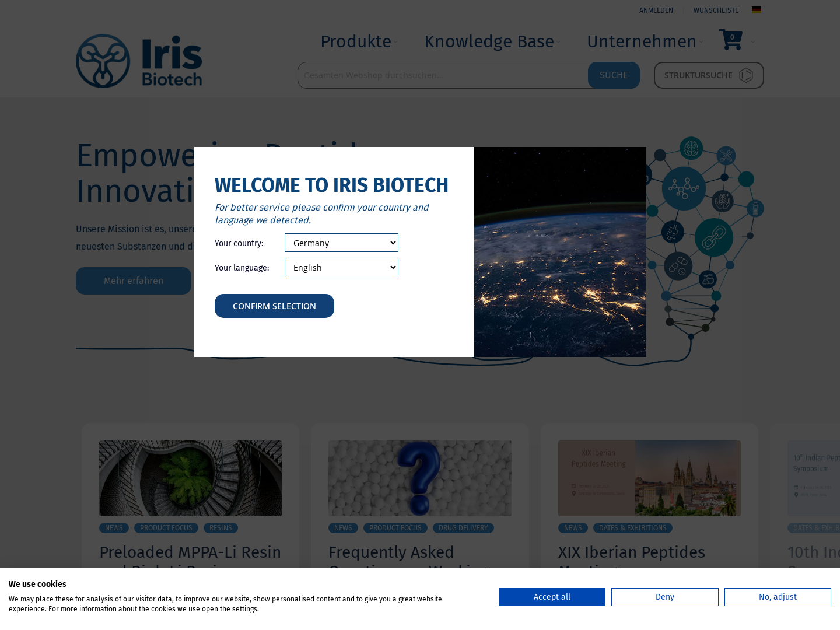840x630 pixels.
Task: Click the molecule icon in the lightbulb graphic
Action: click(684, 188)
